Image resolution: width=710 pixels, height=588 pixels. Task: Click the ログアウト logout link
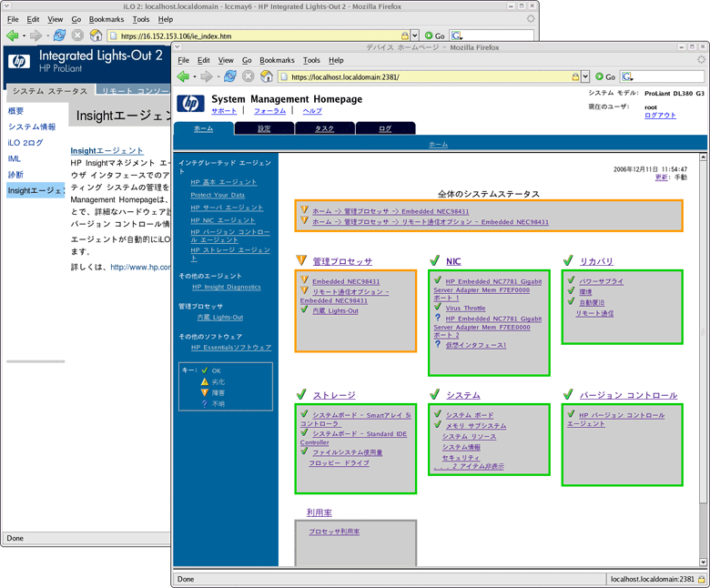[660, 116]
